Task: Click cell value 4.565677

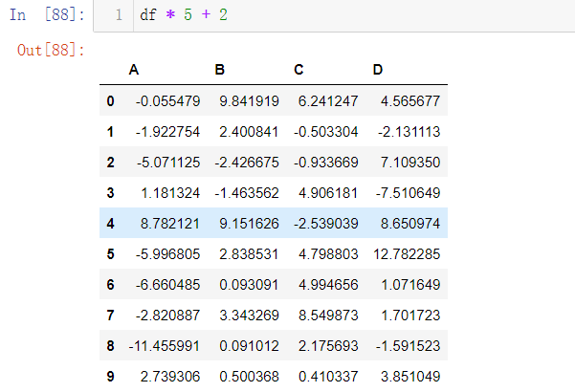Action: (x=410, y=101)
